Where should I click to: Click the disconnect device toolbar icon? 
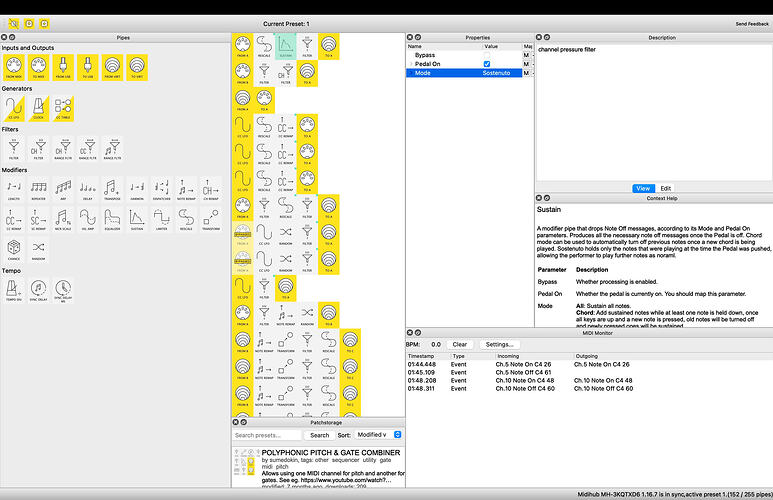14,24
